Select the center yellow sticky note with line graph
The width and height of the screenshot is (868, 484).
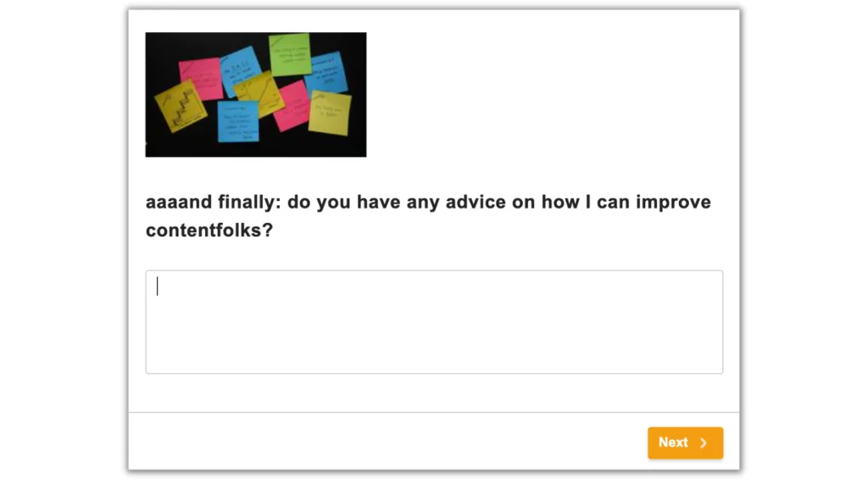(259, 94)
